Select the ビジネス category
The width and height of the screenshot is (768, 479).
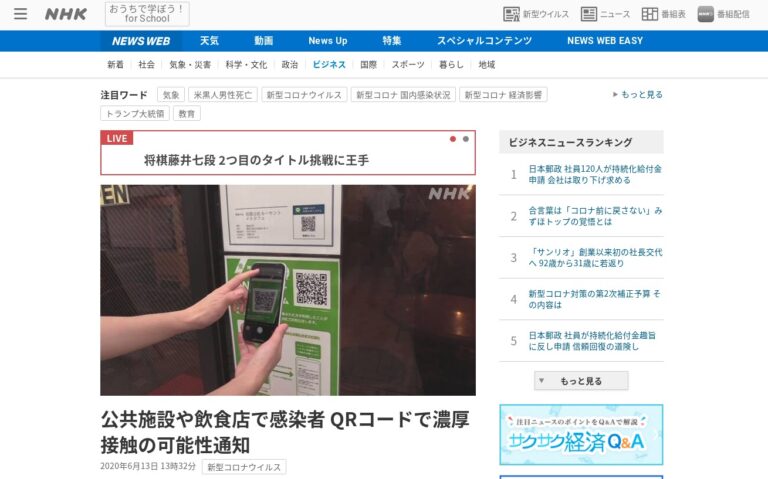tap(329, 65)
